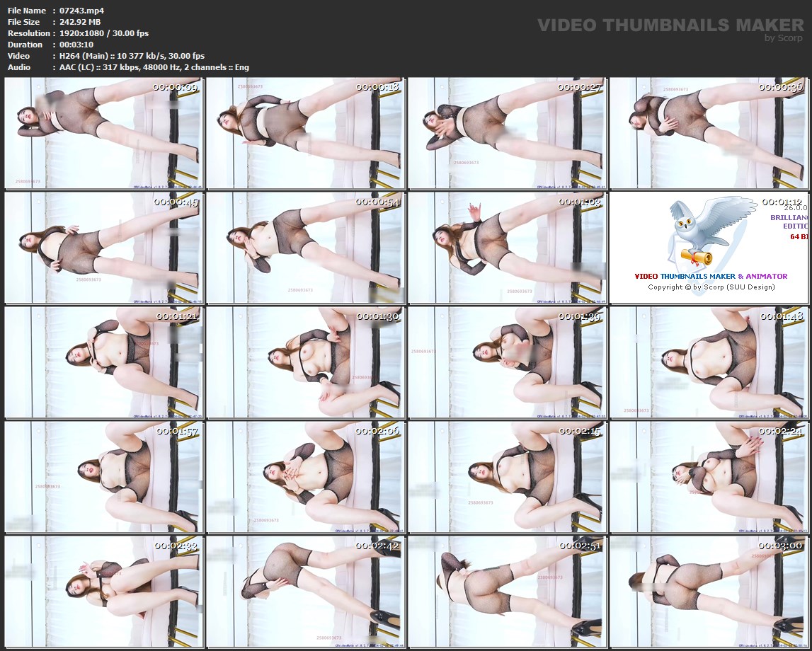This screenshot has height=651, width=812.
Task: Click the timestamp label 00:03:00
Action: pos(780,546)
